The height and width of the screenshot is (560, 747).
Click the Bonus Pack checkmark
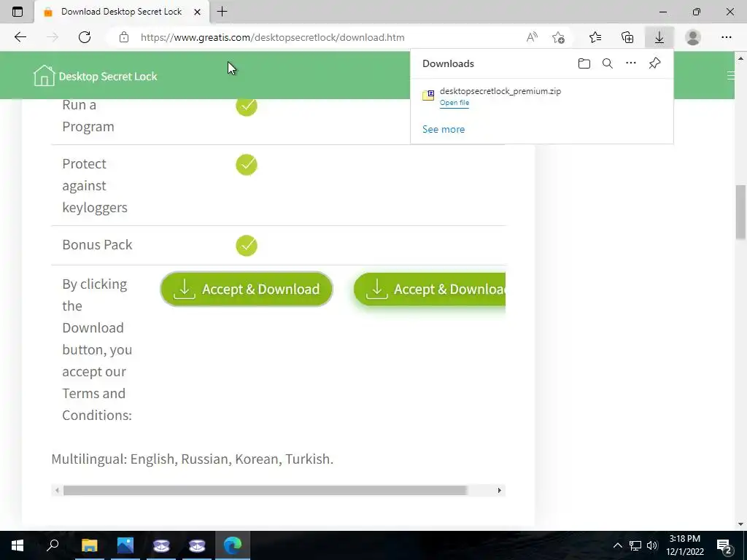point(247,246)
